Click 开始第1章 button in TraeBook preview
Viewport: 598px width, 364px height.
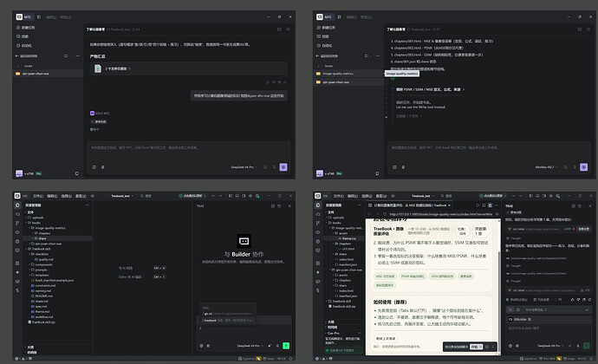[x=480, y=231]
